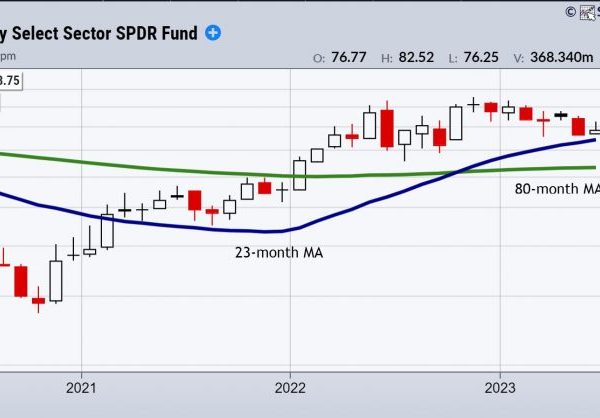The image size is (600, 418).
Task: Click the 2022 x-axis year label
Action: coord(290,388)
